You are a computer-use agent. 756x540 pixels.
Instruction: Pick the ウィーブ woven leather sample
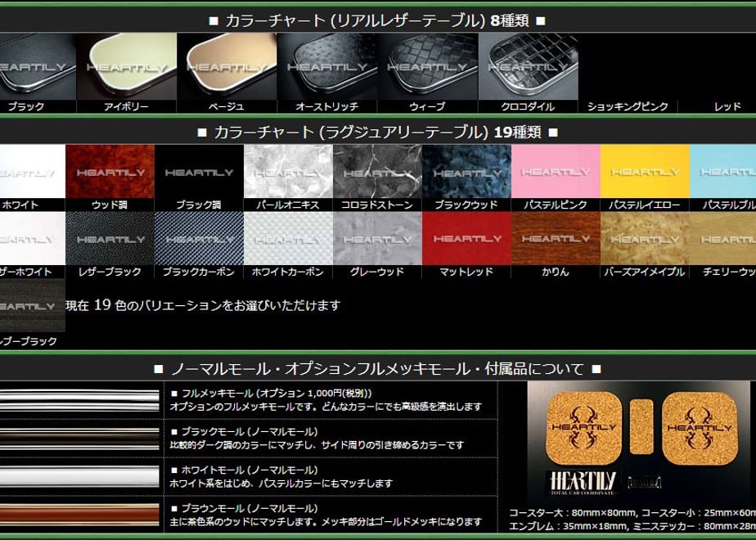point(428,66)
